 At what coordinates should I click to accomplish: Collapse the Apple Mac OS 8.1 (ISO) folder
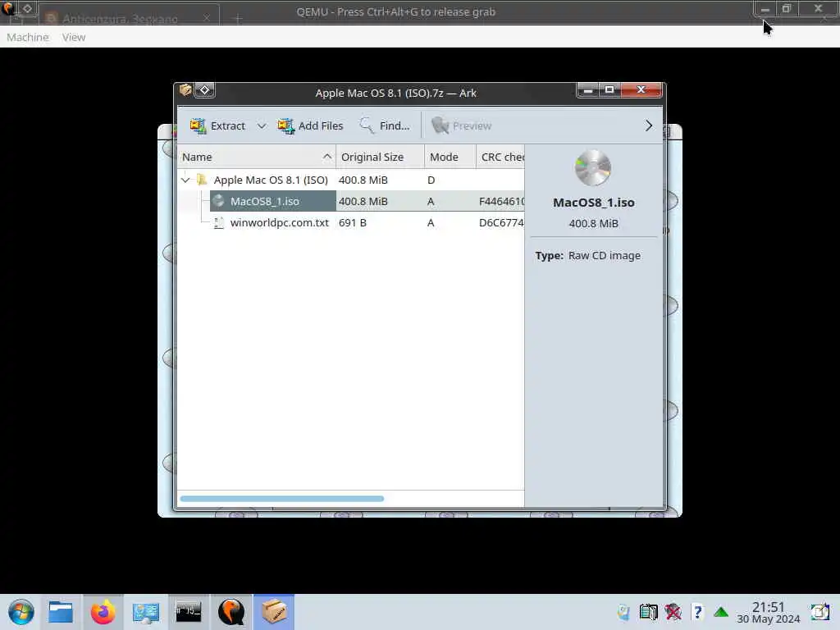tap(185, 180)
